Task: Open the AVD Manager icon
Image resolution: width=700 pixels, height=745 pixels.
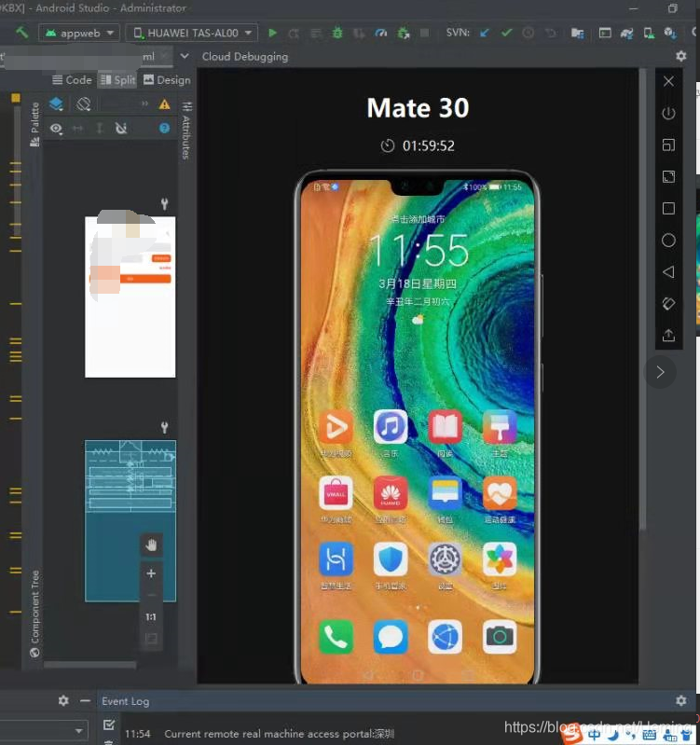Action: (x=649, y=33)
